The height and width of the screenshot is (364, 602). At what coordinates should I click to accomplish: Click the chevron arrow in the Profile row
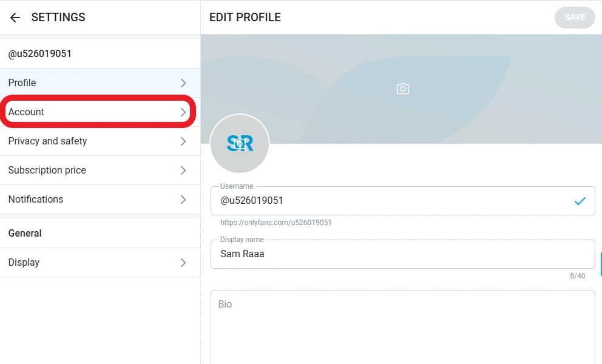click(x=183, y=83)
